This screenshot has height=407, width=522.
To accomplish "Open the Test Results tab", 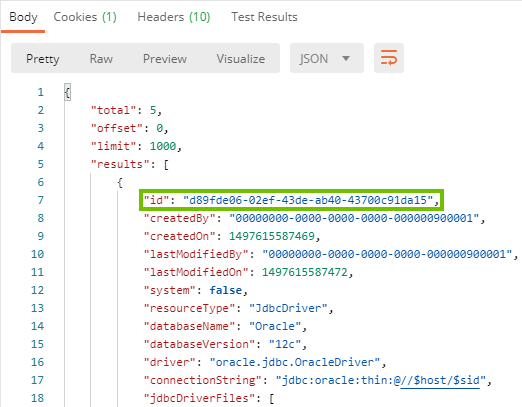I will pos(264,17).
